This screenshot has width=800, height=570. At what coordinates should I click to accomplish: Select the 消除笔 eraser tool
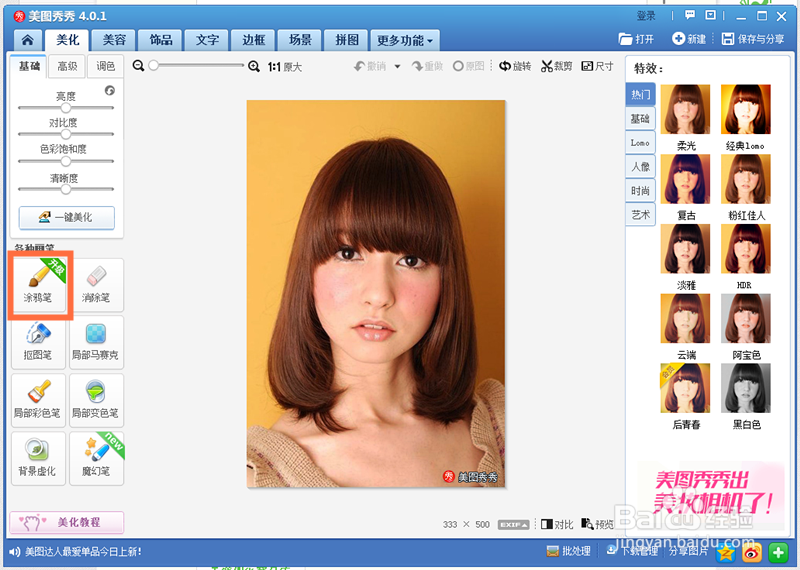click(96, 285)
